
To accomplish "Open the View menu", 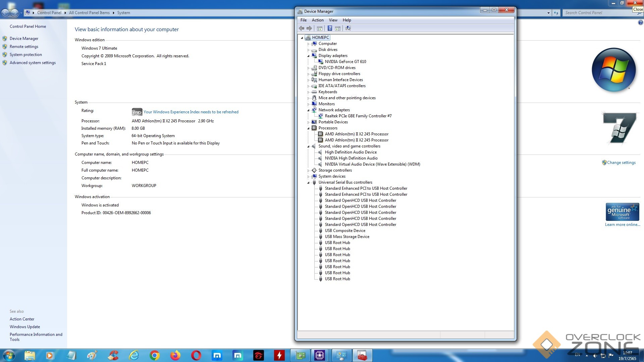I will click(x=333, y=20).
